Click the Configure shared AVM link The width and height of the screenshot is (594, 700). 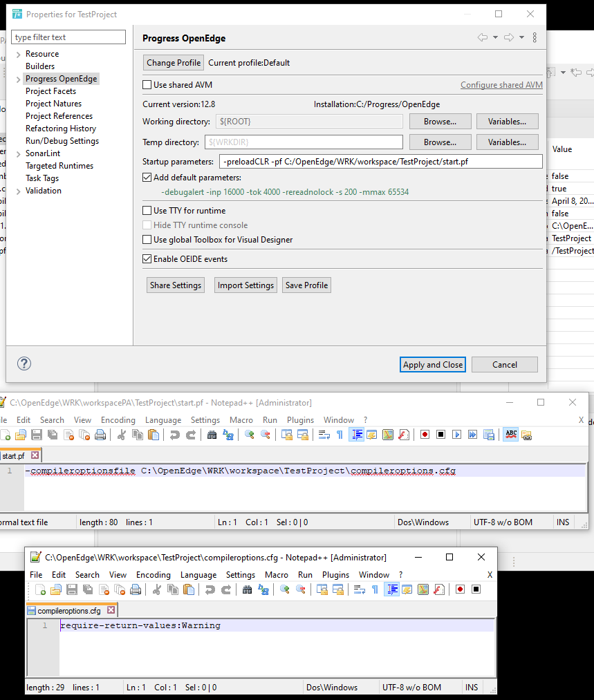501,85
